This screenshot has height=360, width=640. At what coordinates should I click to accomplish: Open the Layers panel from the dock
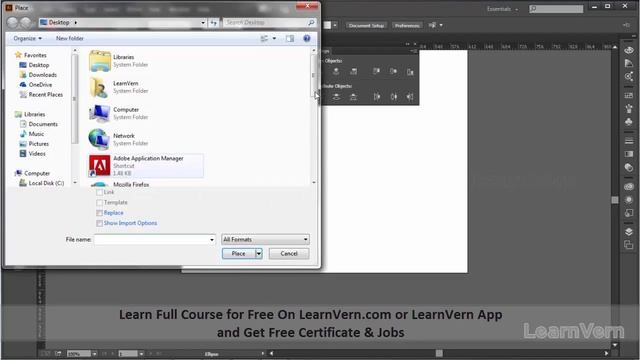[x=629, y=232]
